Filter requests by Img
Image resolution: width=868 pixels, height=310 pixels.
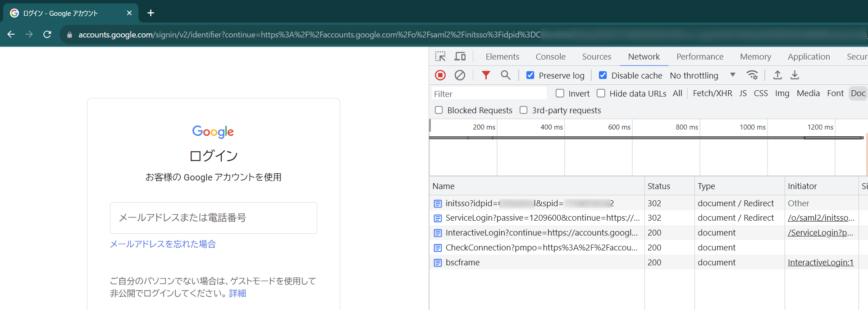click(782, 93)
